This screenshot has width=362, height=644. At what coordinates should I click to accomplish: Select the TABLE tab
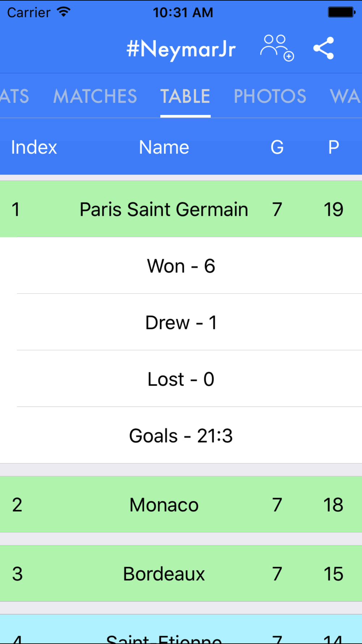[x=185, y=96]
